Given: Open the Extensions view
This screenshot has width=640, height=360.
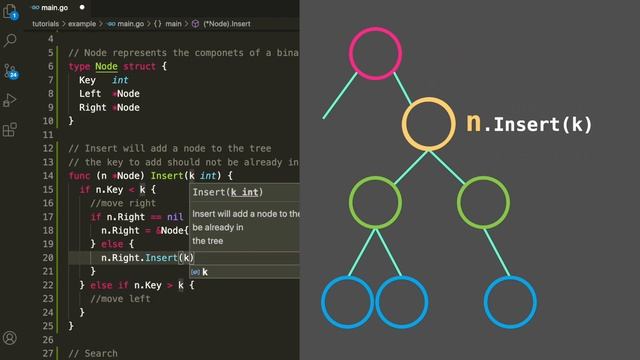Looking at the screenshot, I should (9, 130).
